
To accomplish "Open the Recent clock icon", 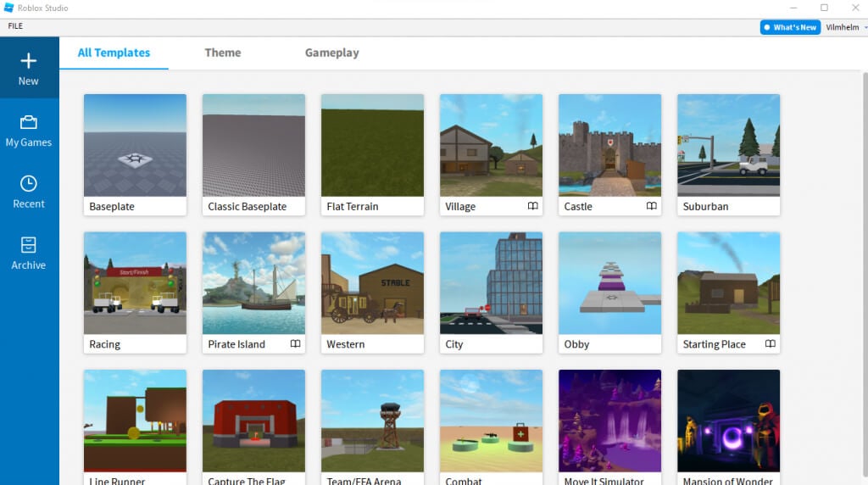I will (x=29, y=184).
